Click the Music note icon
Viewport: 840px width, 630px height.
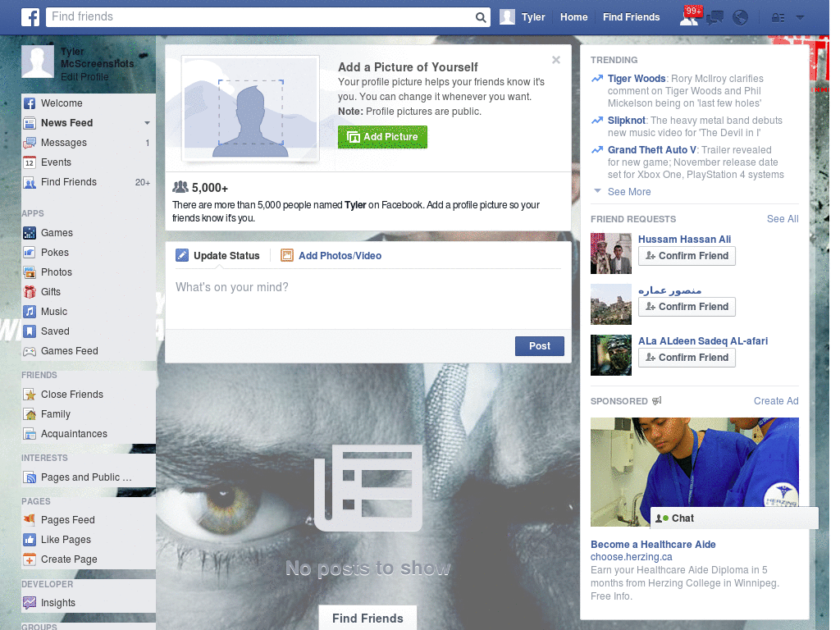click(x=30, y=312)
